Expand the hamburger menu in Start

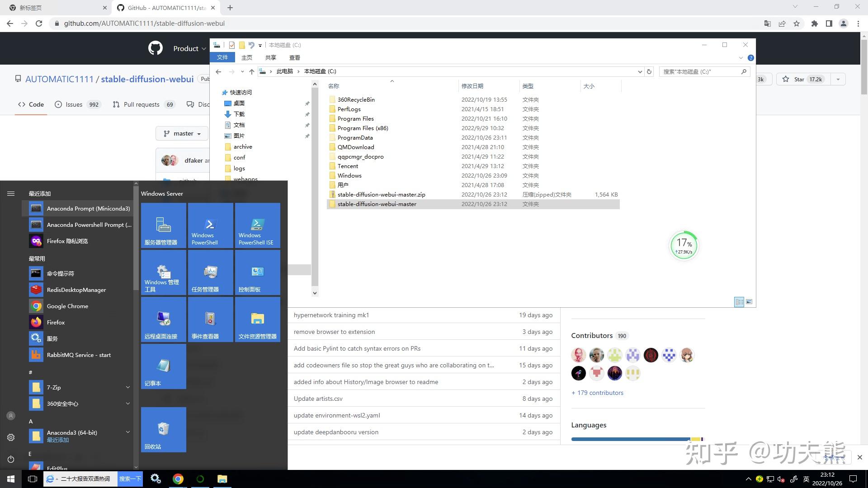tap(11, 193)
